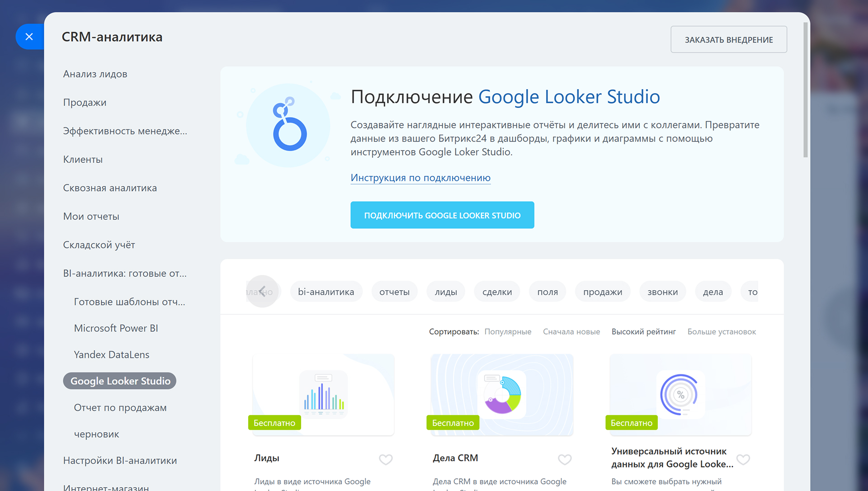Open Универсальный источник данных для Google Looke... title

672,458
